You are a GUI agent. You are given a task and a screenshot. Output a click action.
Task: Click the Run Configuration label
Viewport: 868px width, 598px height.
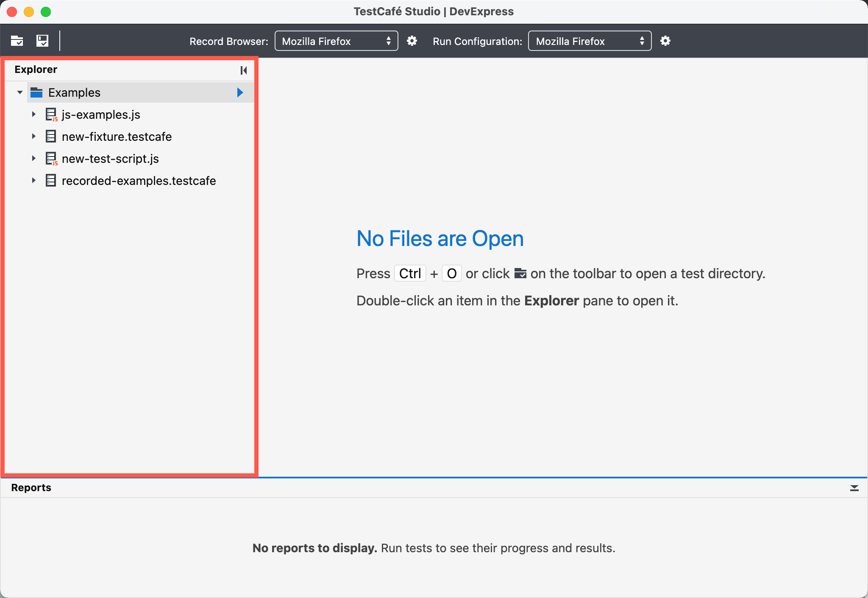point(477,41)
